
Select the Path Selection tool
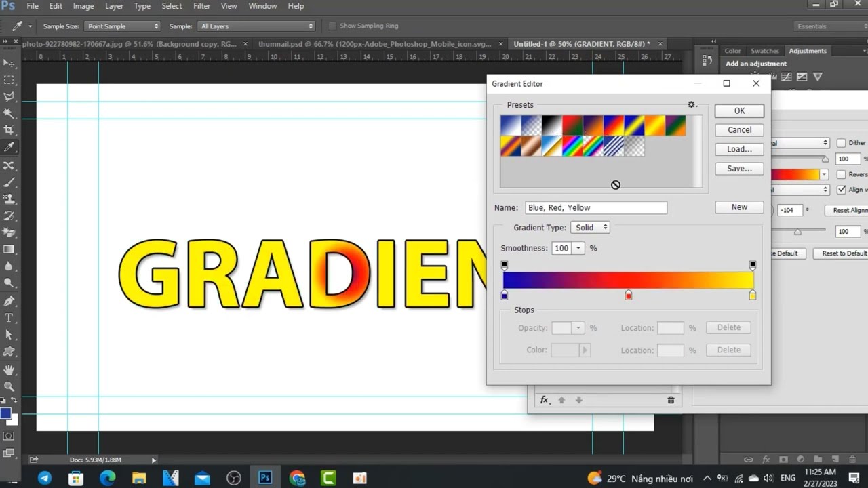[x=9, y=335]
